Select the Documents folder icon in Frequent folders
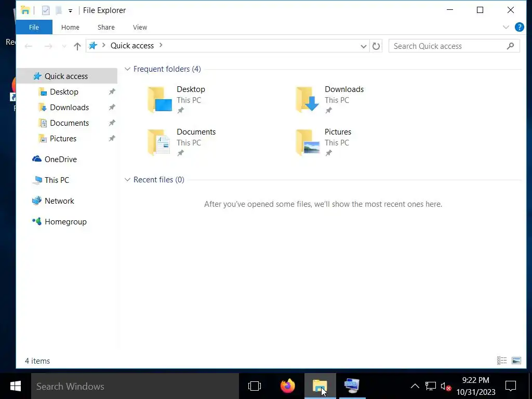This screenshot has width=532, height=399. (159, 142)
